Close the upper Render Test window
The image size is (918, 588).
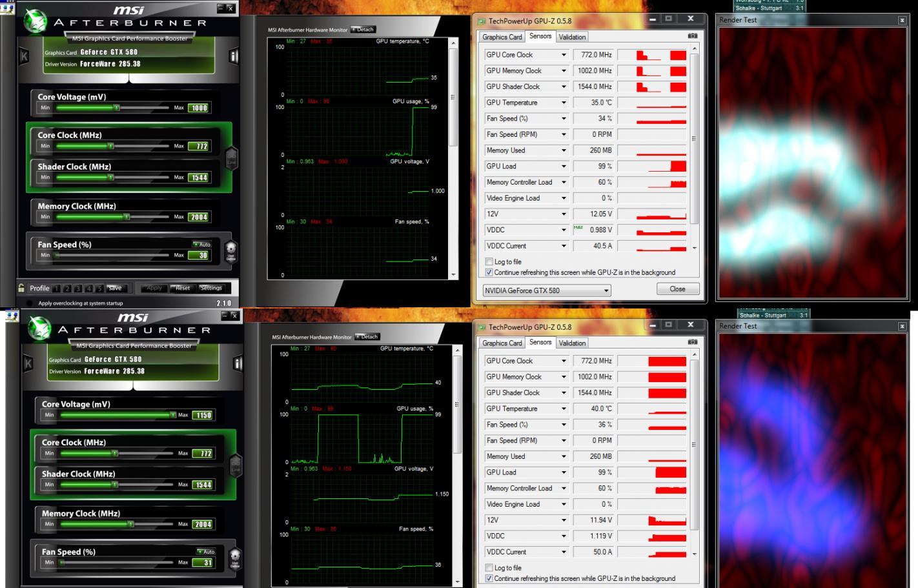tap(902, 21)
